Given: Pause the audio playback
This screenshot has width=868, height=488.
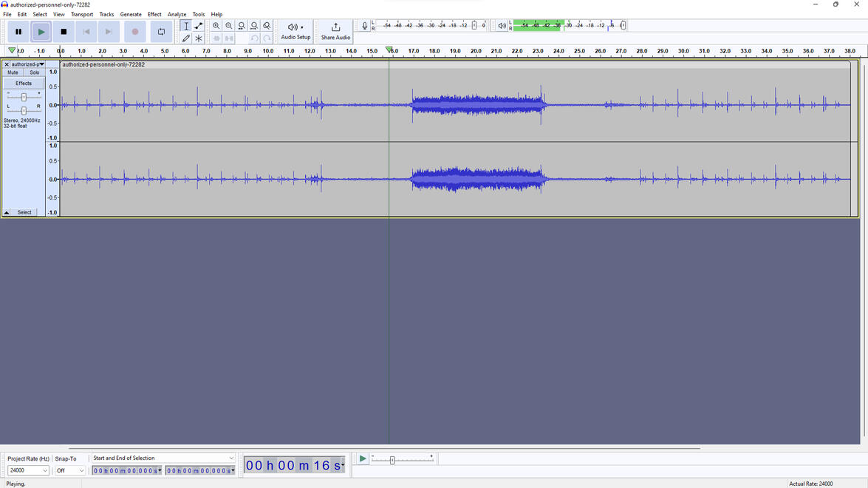Looking at the screenshot, I should tap(18, 32).
